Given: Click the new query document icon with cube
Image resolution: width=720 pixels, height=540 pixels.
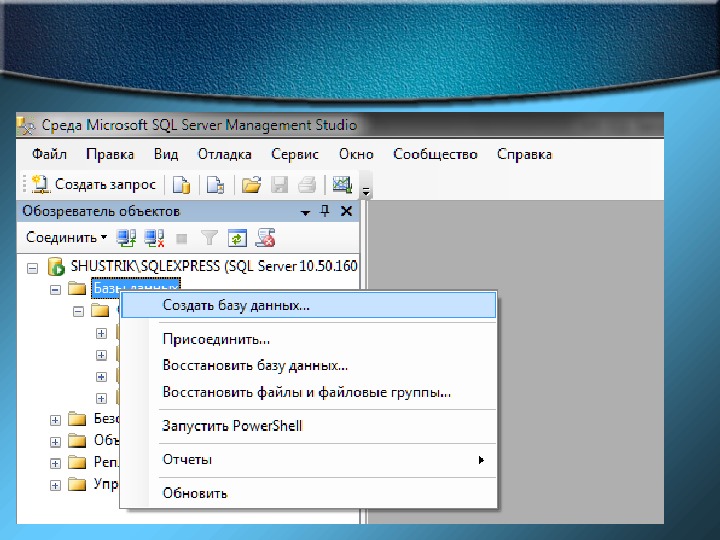Looking at the screenshot, I should pos(215,185).
